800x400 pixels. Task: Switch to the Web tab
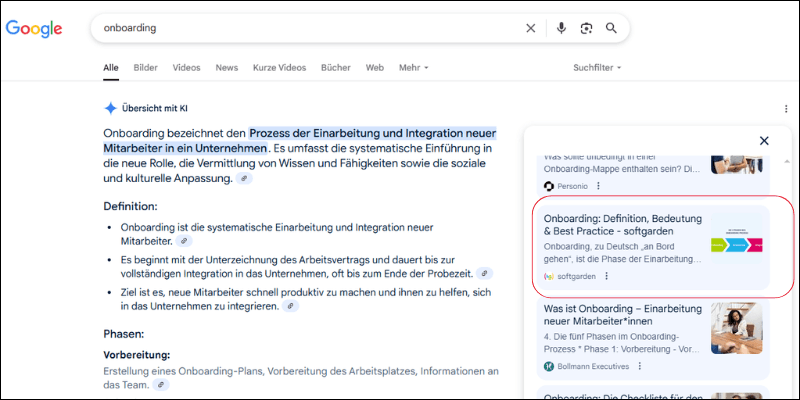pos(374,67)
